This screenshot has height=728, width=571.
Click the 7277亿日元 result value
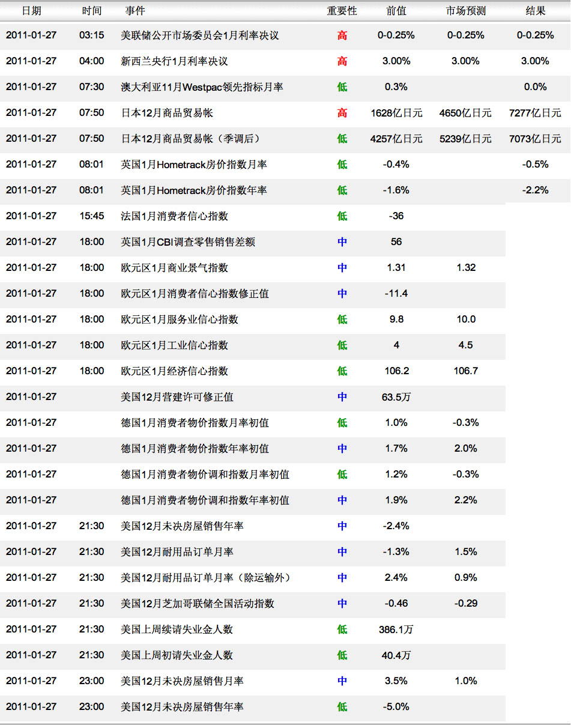[536, 113]
